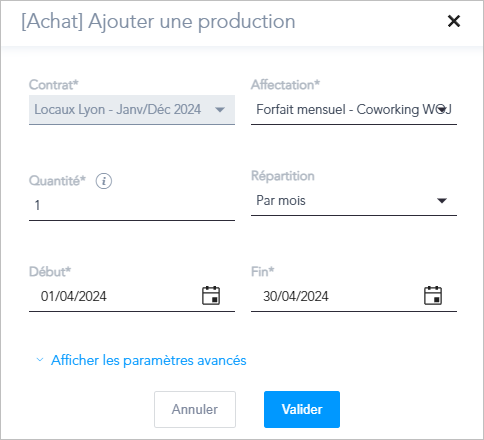This screenshot has width=484, height=440.
Task: Click the Locaux Lyon - Janv/Déc 2024 contract field
Action: [x=132, y=110]
